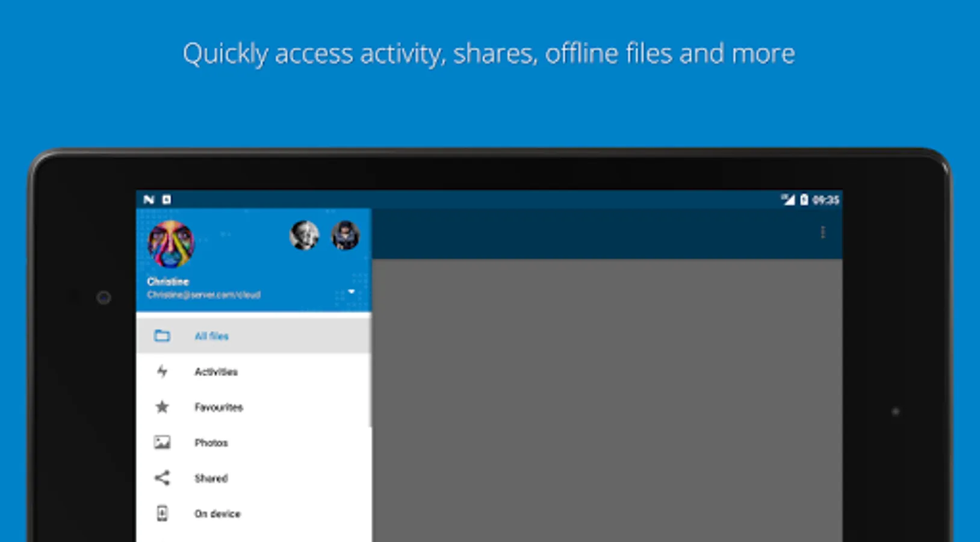Image resolution: width=980 pixels, height=542 pixels.
Task: Click Christine's colorful profile avatar
Action: 171,244
